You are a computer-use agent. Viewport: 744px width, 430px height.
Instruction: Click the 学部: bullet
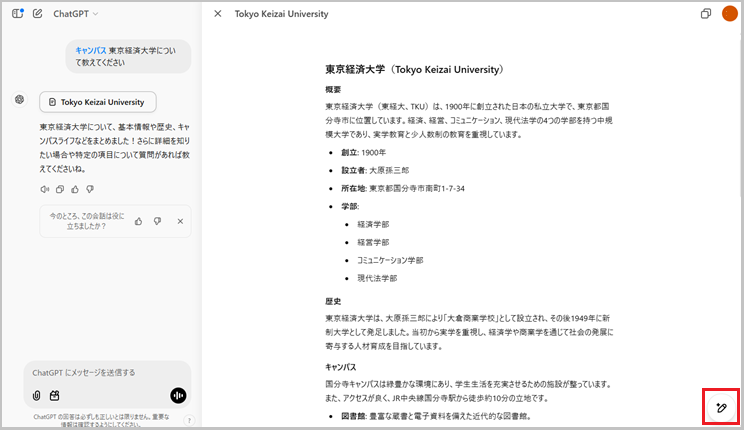click(350, 206)
